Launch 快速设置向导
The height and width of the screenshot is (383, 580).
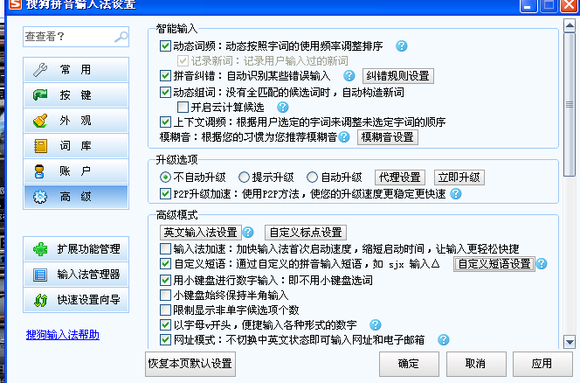(76, 300)
